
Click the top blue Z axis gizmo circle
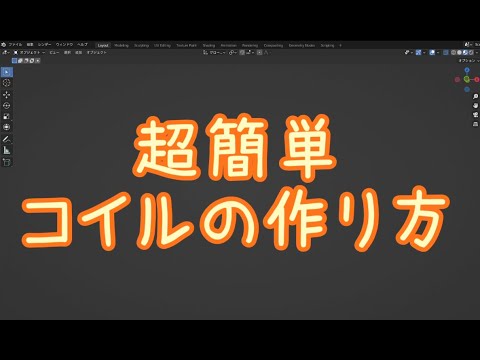point(467,70)
